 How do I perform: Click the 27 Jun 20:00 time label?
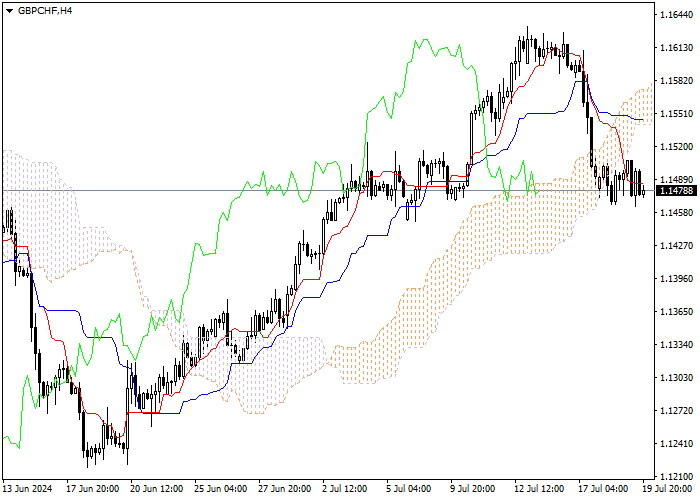285,489
